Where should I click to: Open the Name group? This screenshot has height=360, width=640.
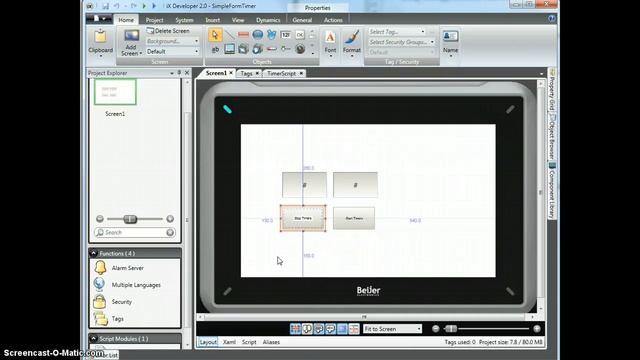coord(450,43)
